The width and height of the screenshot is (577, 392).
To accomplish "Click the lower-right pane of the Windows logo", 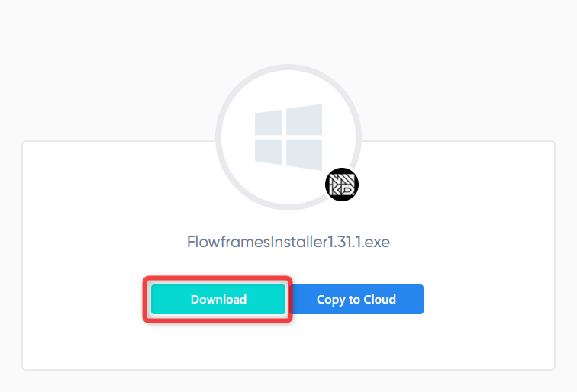I will [x=305, y=155].
